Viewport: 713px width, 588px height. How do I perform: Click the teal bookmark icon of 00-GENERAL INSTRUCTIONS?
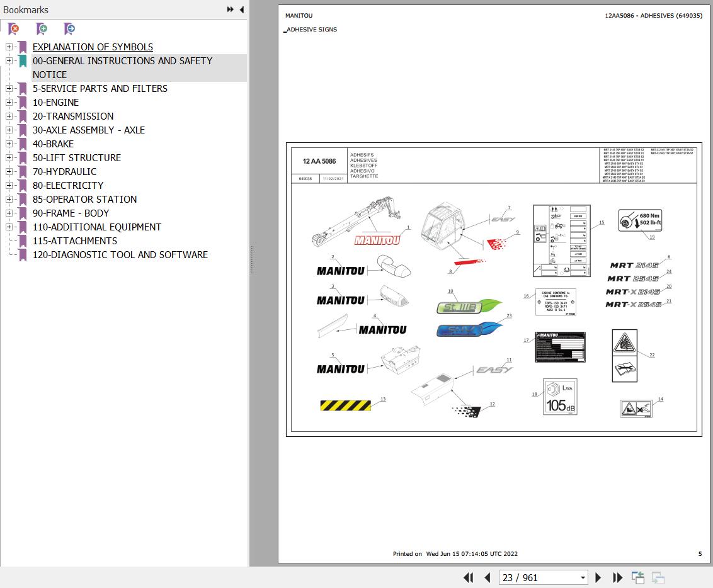23,61
